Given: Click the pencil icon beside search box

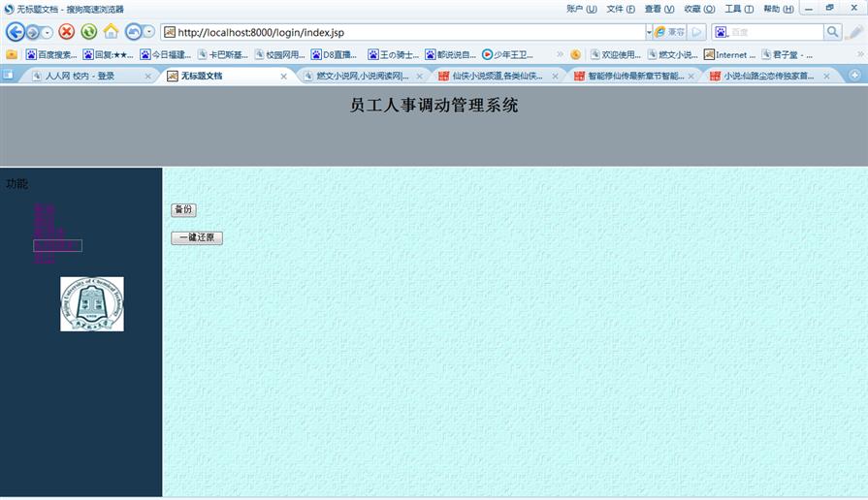Looking at the screenshot, I should tap(854, 32).
